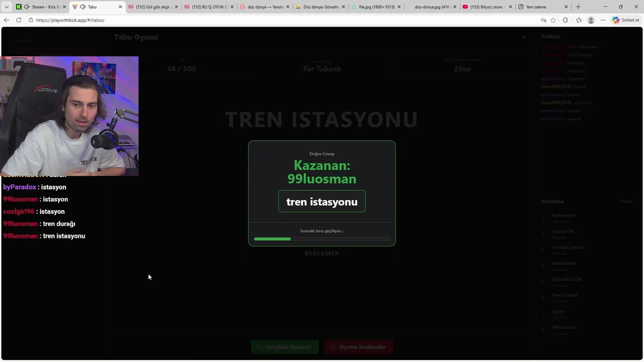Close the Yeni sekme tab
This screenshot has height=362, width=644.
(566, 7)
